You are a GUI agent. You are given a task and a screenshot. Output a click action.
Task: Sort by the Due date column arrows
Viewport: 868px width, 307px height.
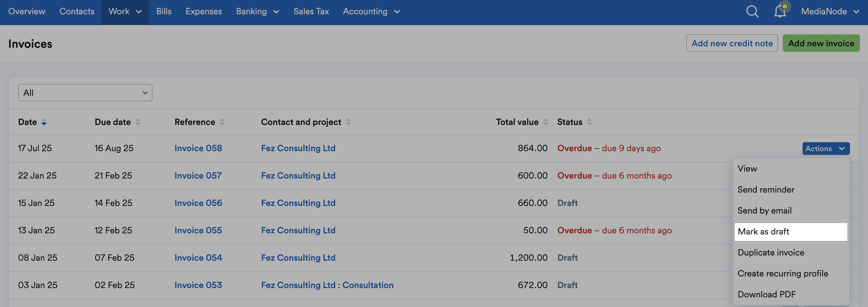tap(138, 122)
